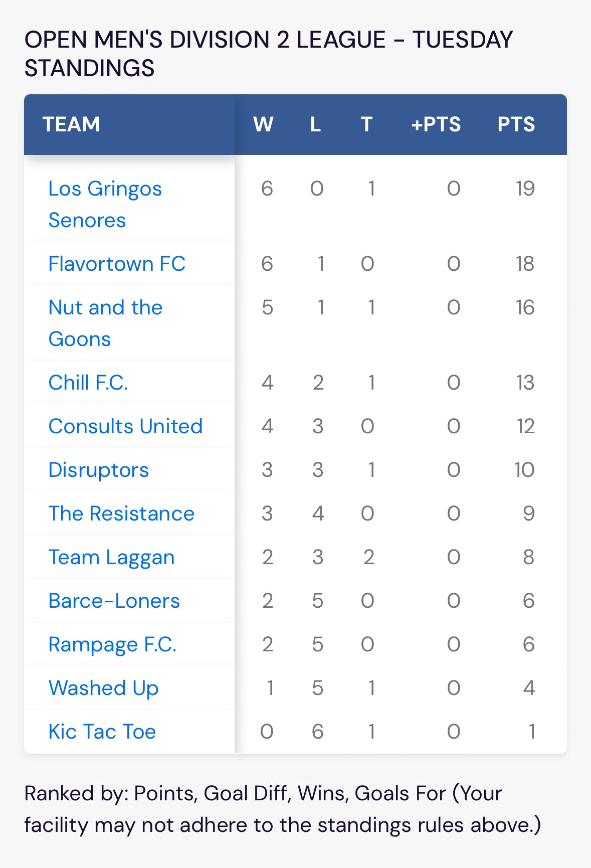Viewport: 591px width, 868px height.
Task: Click the T ties column header
Action: (x=367, y=124)
